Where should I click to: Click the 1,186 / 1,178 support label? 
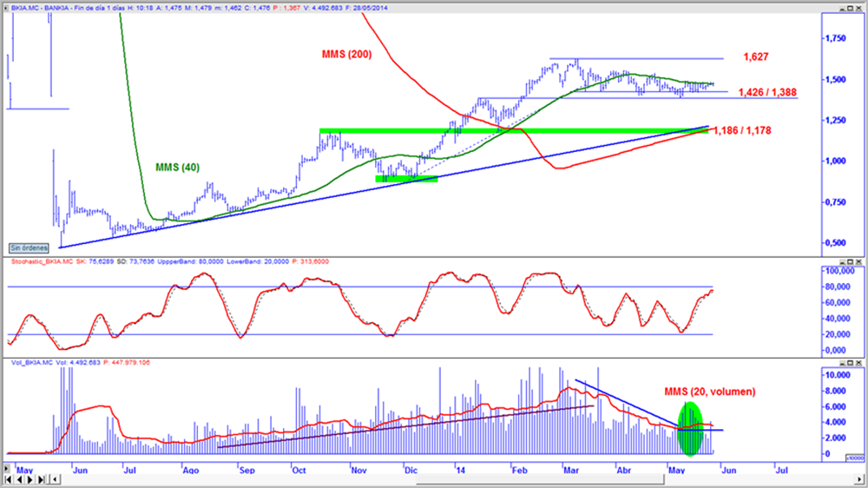click(x=742, y=131)
